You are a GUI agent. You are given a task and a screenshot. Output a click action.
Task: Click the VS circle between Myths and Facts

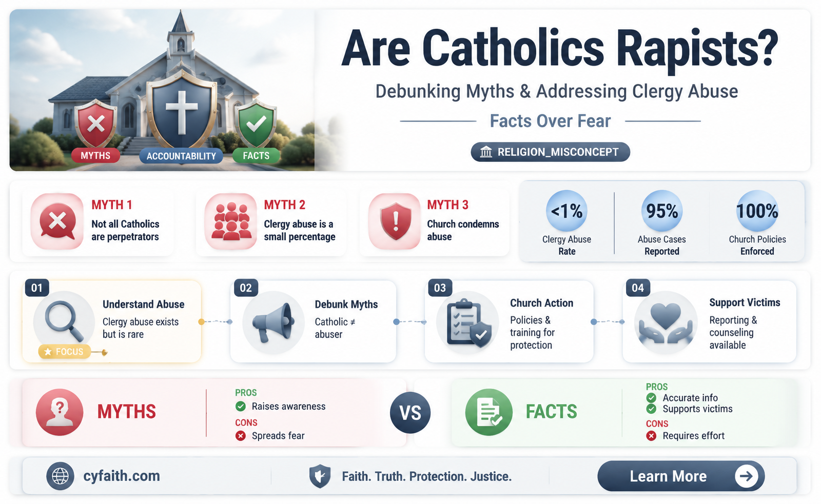coord(410,413)
